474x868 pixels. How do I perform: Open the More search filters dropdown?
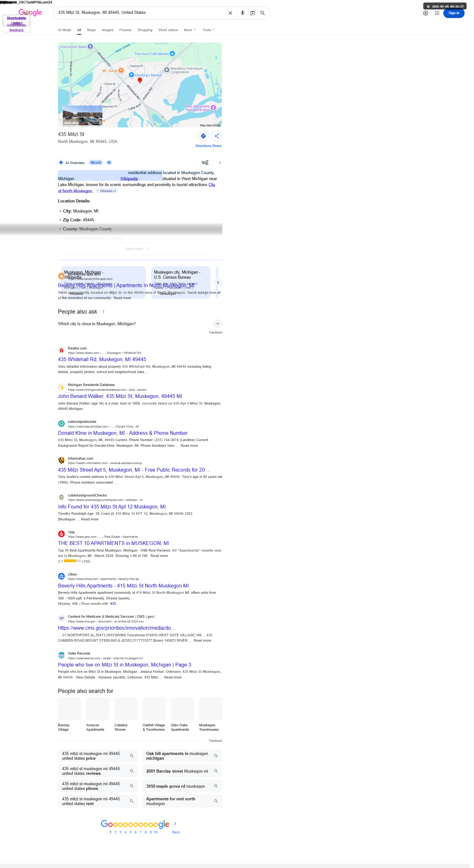tap(190, 30)
